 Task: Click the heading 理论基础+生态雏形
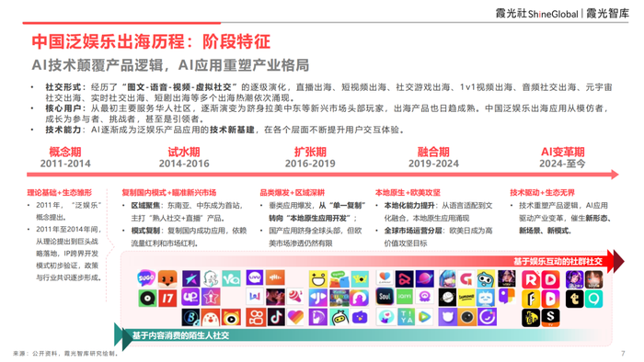(x=60, y=192)
